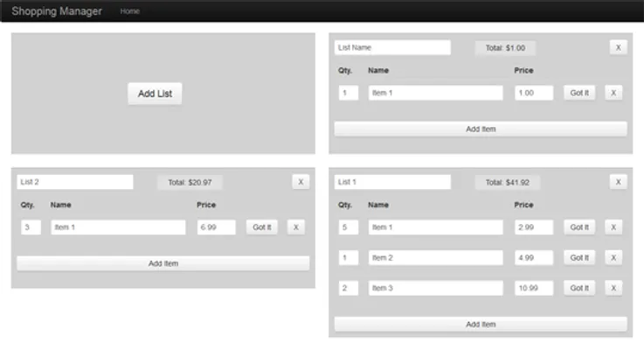
Task: Remove Item 3 from List 1
Action: point(613,288)
